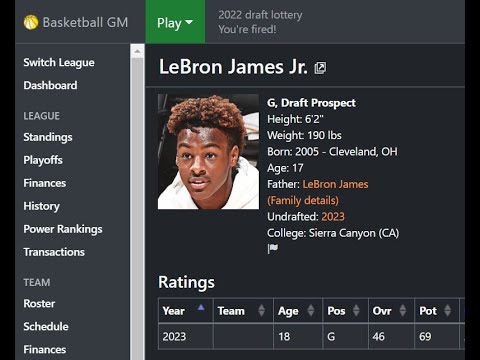The width and height of the screenshot is (480, 360).
Task: Sort ratings by Year column arrow
Action: click(x=201, y=308)
